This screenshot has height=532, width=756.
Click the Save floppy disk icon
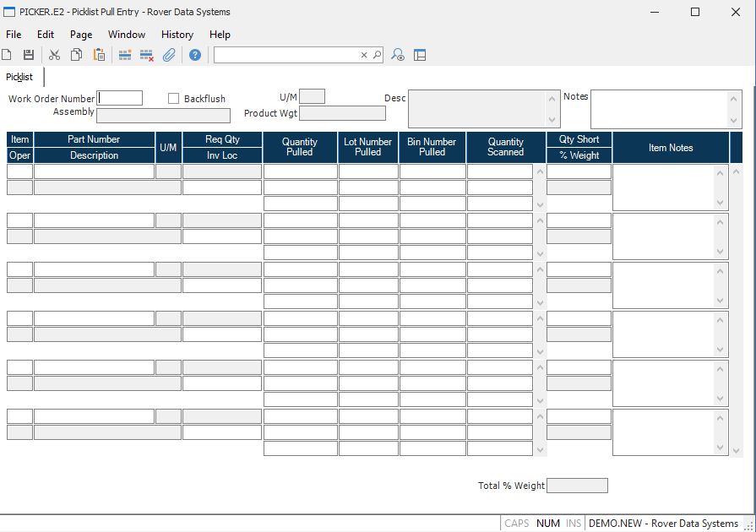(28, 55)
